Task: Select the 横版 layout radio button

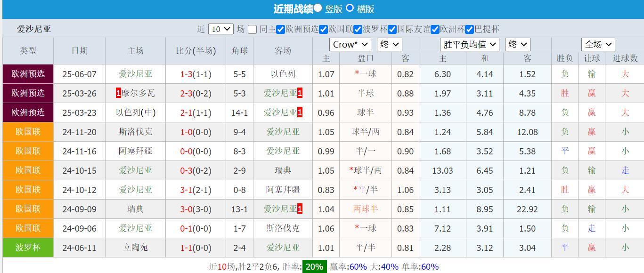Action: click(x=350, y=9)
